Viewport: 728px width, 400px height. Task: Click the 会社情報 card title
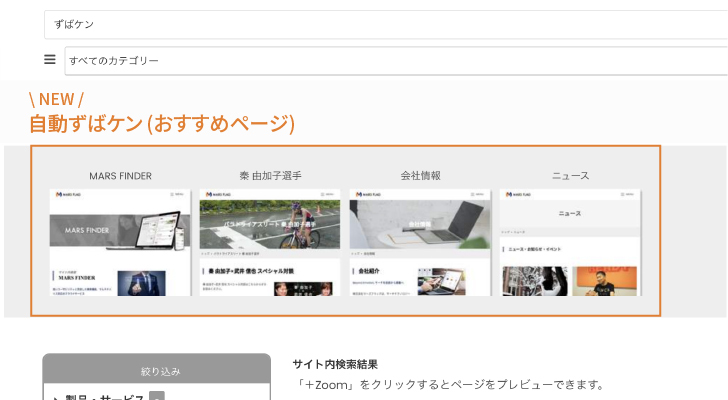421,176
